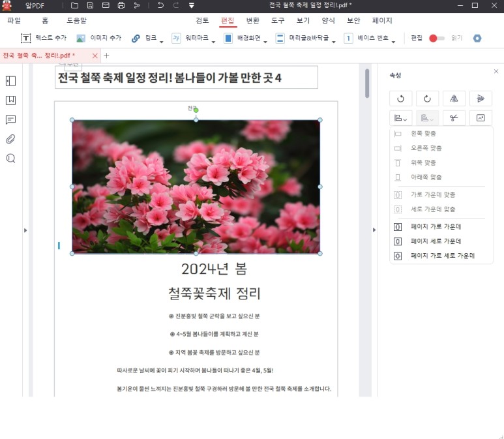Screen dimensions: 504x439
Task: Flip image vertically in 속성 panel
Action: click(x=481, y=98)
